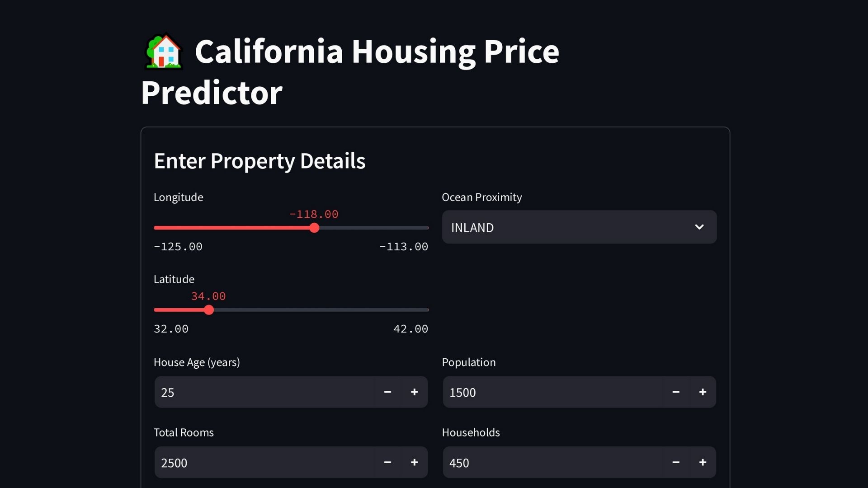Viewport: 868px width, 488px height.
Task: Click the Ocean Proximity chevron arrow
Action: [x=699, y=227]
